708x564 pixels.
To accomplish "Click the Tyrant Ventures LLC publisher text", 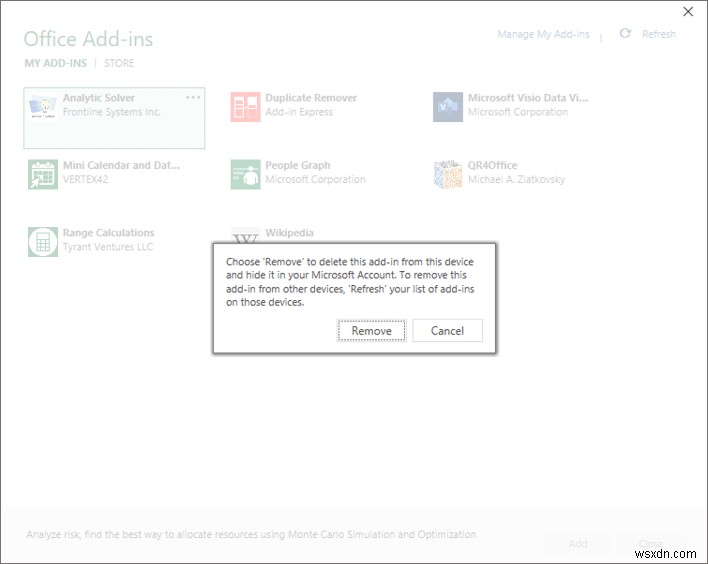I will 108,247.
